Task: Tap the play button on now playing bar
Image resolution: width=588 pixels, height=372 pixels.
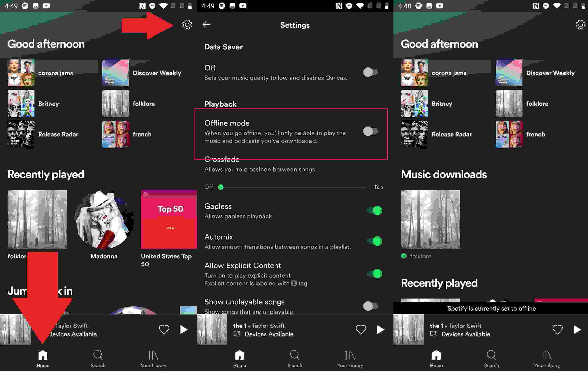Action: click(184, 330)
